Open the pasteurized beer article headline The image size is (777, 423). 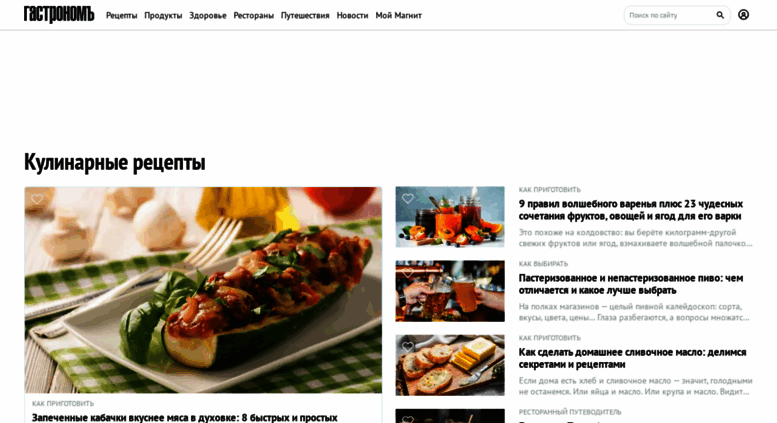coord(631,284)
